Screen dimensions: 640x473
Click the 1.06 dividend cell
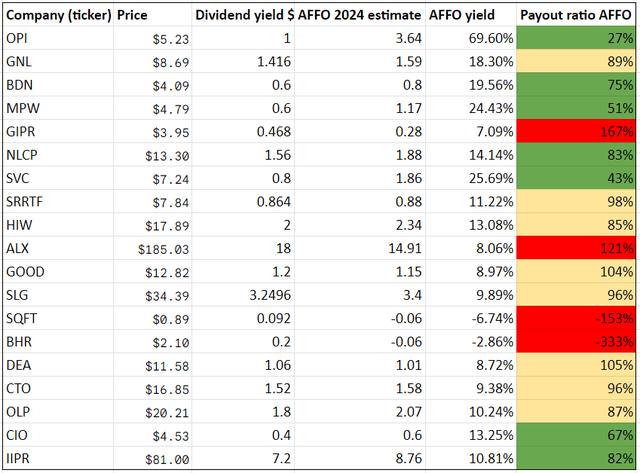pos(243,365)
